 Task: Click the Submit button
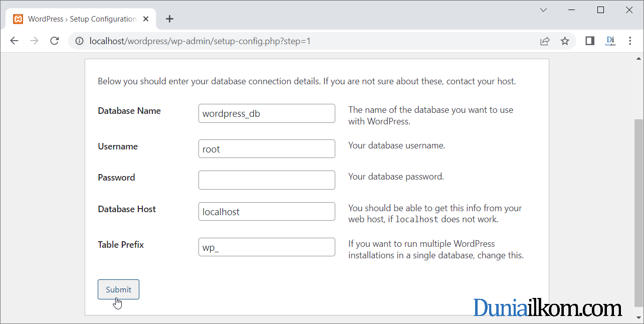pyautogui.click(x=118, y=289)
